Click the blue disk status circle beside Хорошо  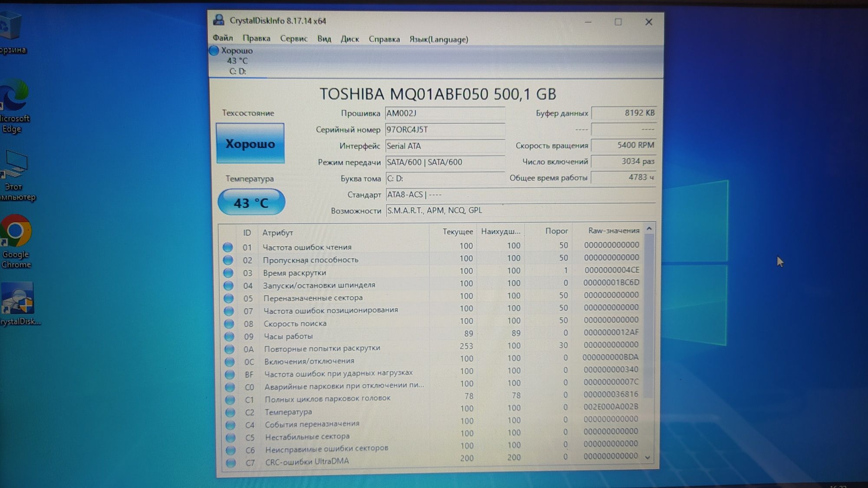pos(214,50)
